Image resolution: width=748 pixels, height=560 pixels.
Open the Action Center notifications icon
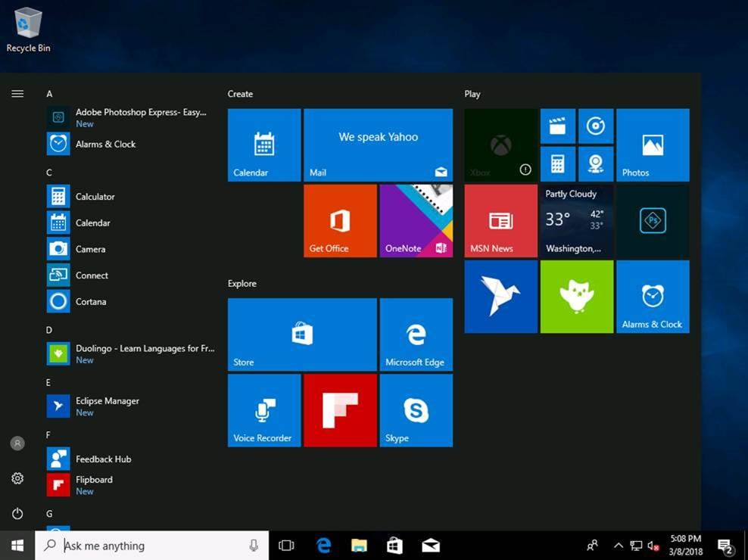(x=725, y=545)
